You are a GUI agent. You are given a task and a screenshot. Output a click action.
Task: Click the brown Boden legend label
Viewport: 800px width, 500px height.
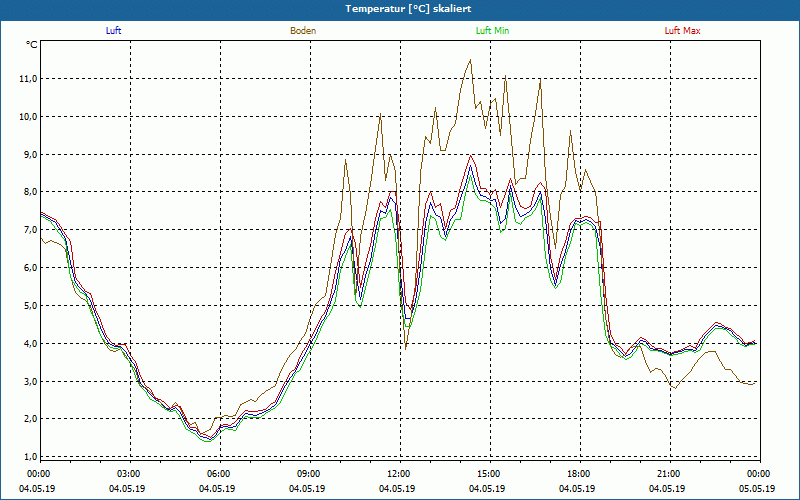pyautogui.click(x=303, y=31)
